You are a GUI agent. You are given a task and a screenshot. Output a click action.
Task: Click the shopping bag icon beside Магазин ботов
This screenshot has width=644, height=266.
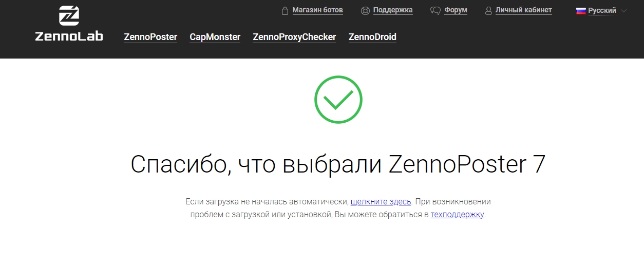click(x=286, y=10)
